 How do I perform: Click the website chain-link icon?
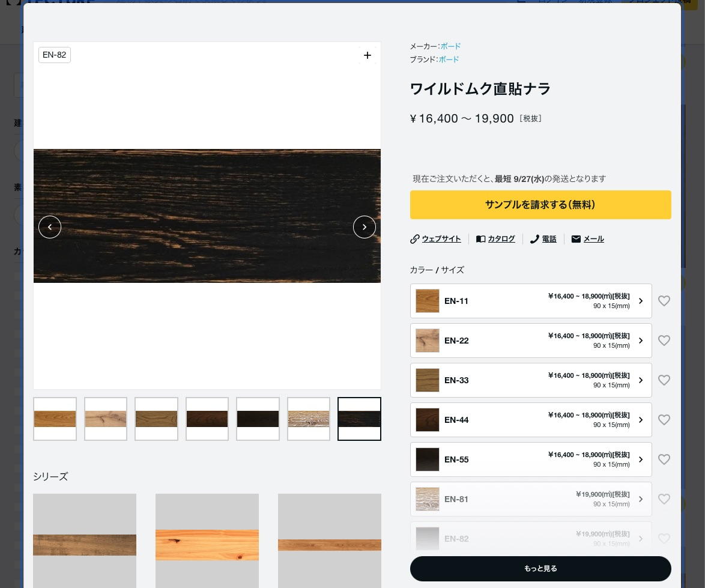(414, 238)
